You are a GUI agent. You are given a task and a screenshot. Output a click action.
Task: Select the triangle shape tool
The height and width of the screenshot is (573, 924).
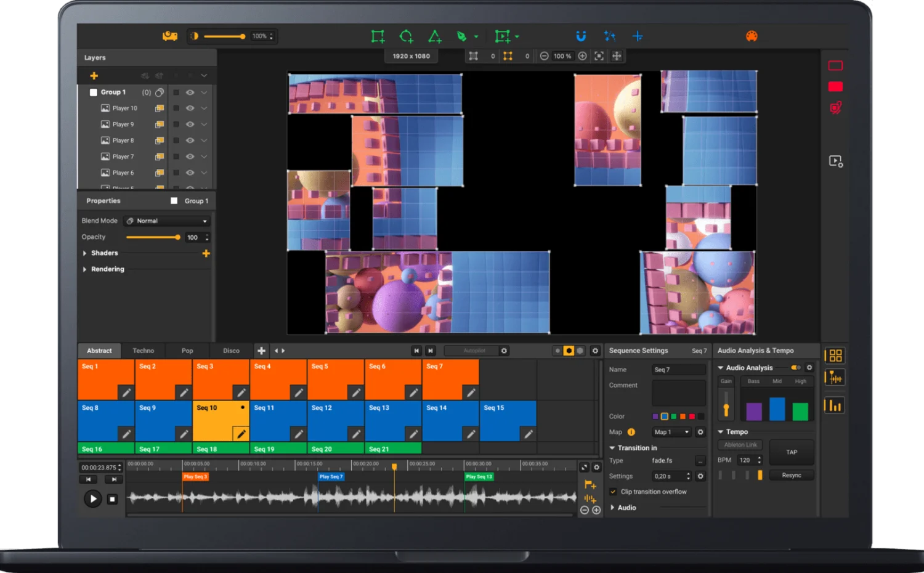point(435,36)
